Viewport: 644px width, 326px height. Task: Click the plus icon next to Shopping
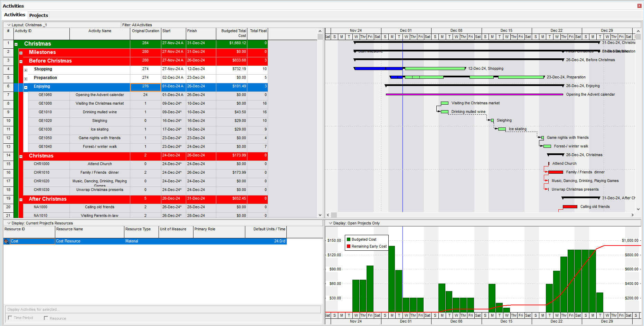pyautogui.click(x=26, y=70)
